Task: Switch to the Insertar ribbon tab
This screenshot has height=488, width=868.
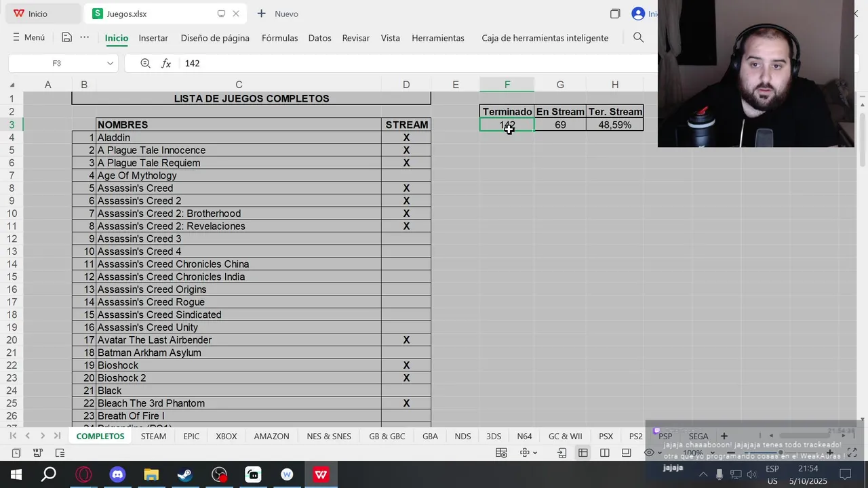Action: pos(153,38)
